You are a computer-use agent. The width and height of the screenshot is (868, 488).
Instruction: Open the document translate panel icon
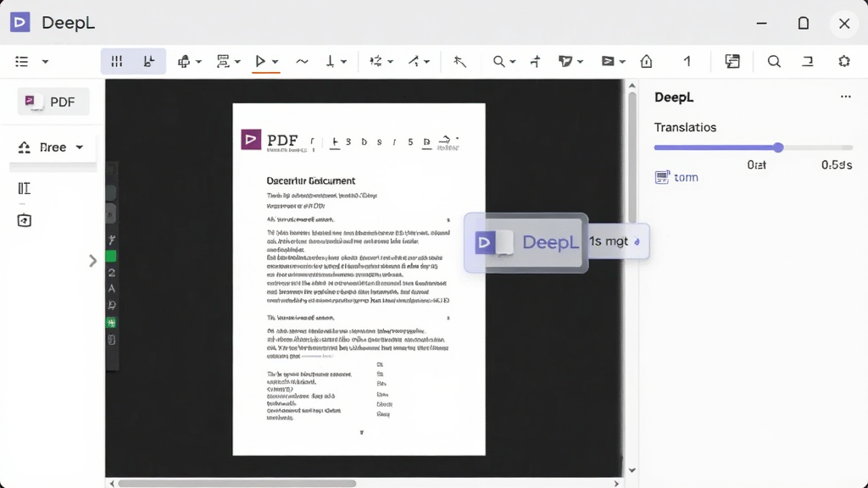coord(732,61)
